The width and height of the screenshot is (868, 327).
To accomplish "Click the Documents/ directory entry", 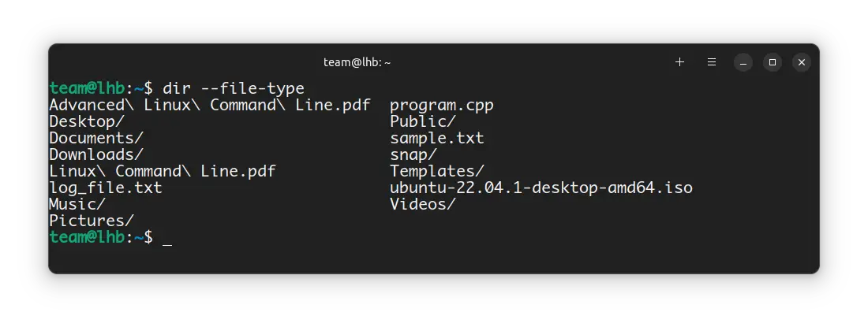I will (x=96, y=138).
